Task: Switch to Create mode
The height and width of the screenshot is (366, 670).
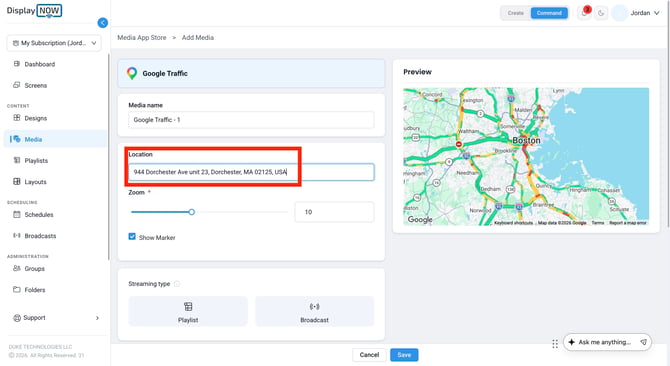Action: click(x=515, y=13)
